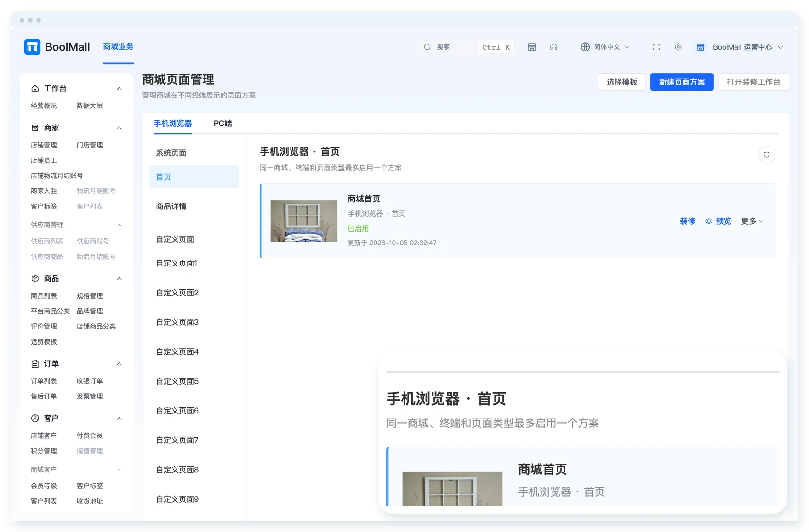Collapse the 工作台 section
Screen dimensions: 809x532
point(119,89)
